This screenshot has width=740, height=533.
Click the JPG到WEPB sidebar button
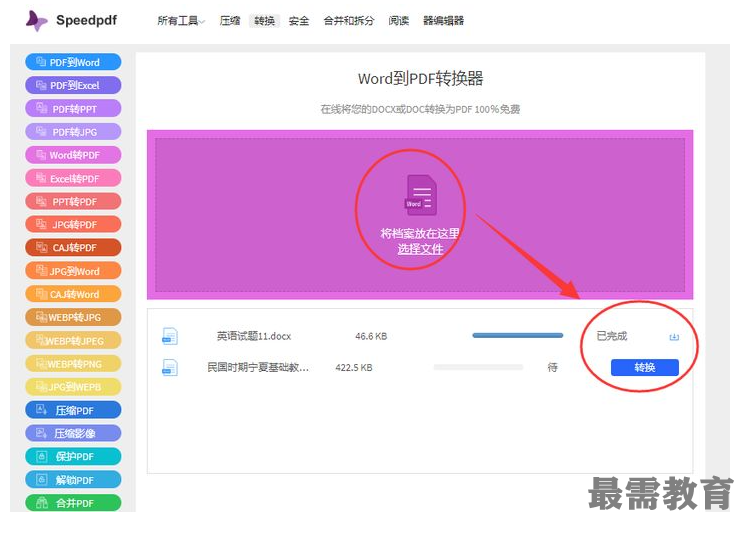click(73, 387)
